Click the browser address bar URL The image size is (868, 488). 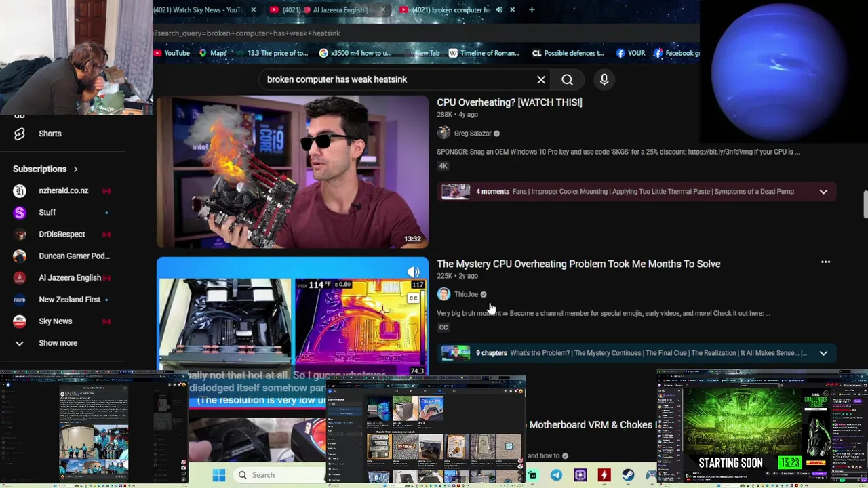tap(248, 33)
